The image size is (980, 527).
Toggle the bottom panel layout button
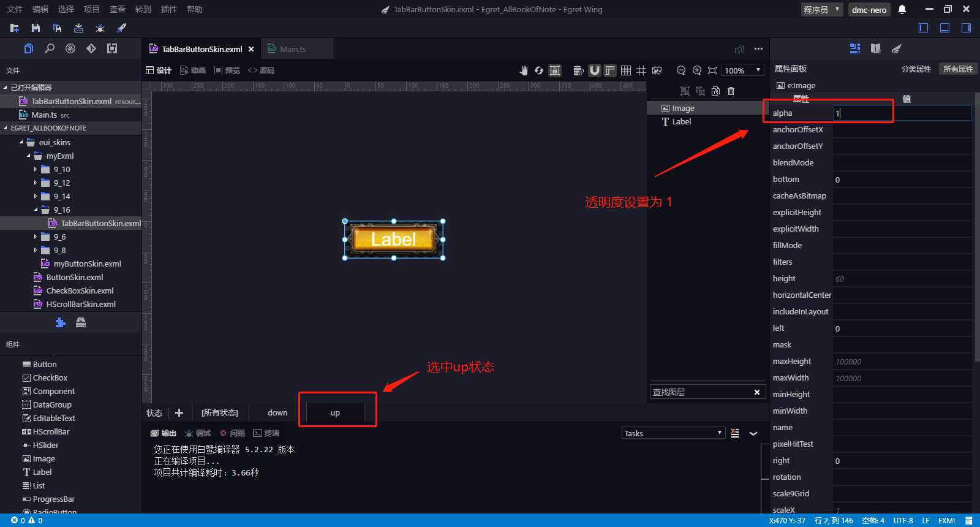[x=945, y=28]
